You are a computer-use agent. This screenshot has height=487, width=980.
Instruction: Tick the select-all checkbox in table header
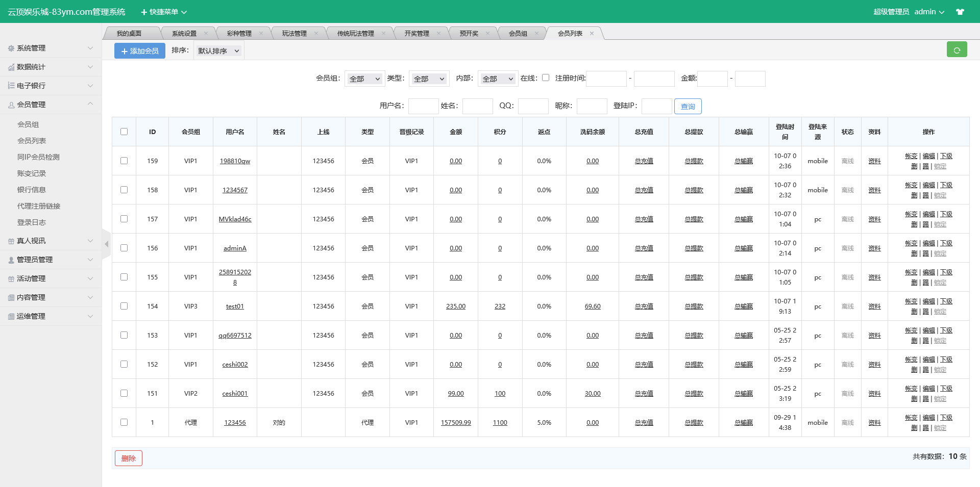pyautogui.click(x=124, y=132)
